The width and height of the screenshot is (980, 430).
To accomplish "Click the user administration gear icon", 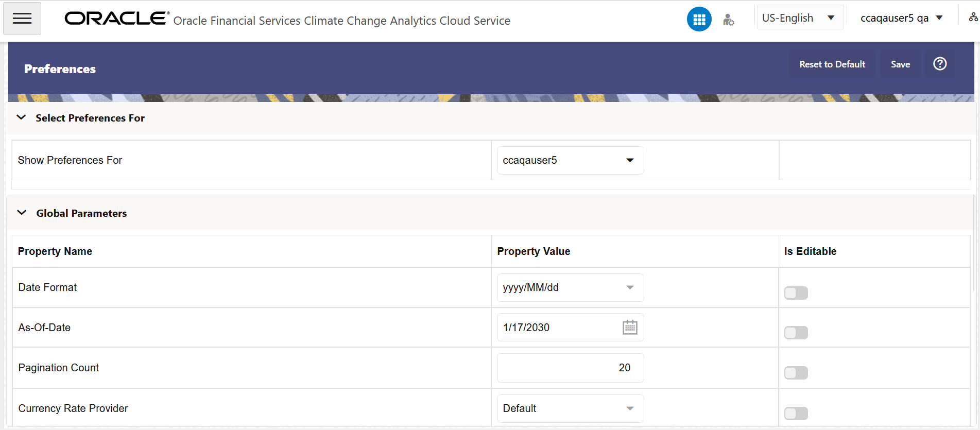I will [x=728, y=20].
